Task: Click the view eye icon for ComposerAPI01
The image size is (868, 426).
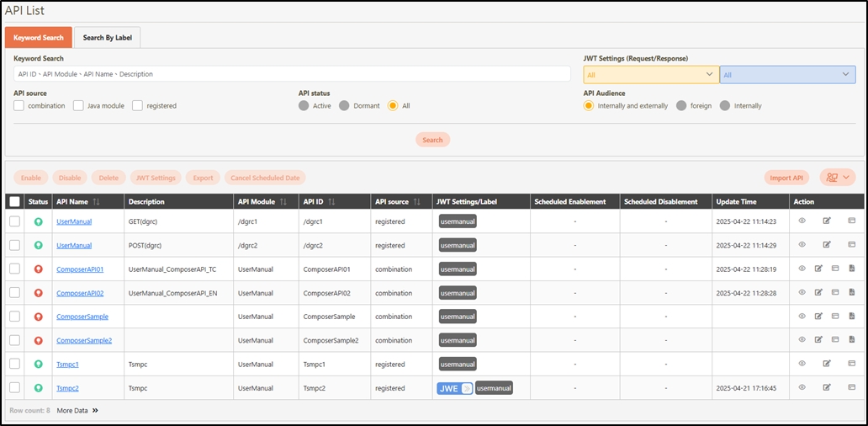Action: (x=802, y=269)
